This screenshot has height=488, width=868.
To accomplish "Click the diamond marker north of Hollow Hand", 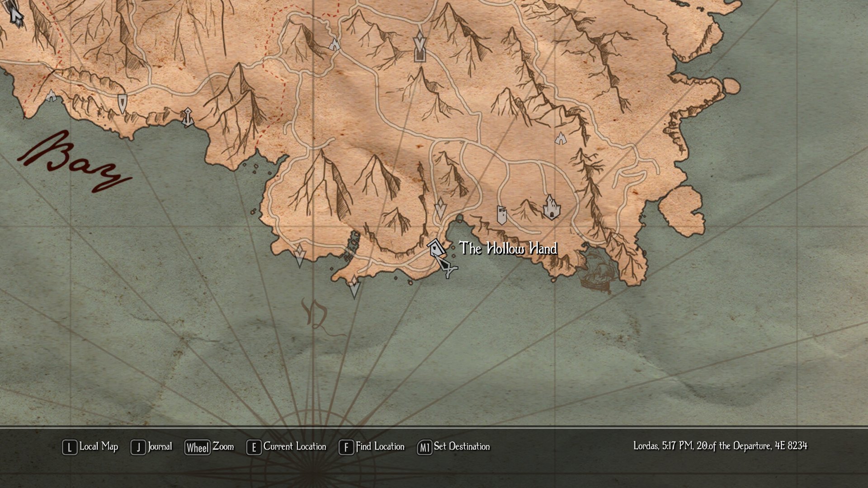I will click(440, 208).
